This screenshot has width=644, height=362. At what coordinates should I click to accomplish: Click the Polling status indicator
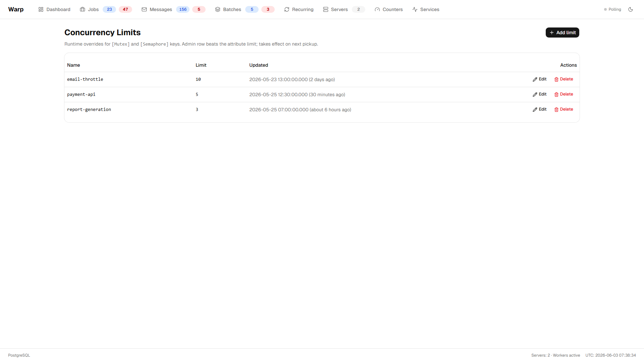[612, 9]
